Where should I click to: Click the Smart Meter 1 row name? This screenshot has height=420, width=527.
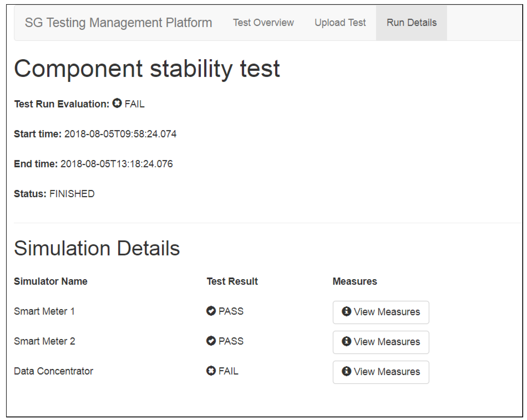coord(44,311)
